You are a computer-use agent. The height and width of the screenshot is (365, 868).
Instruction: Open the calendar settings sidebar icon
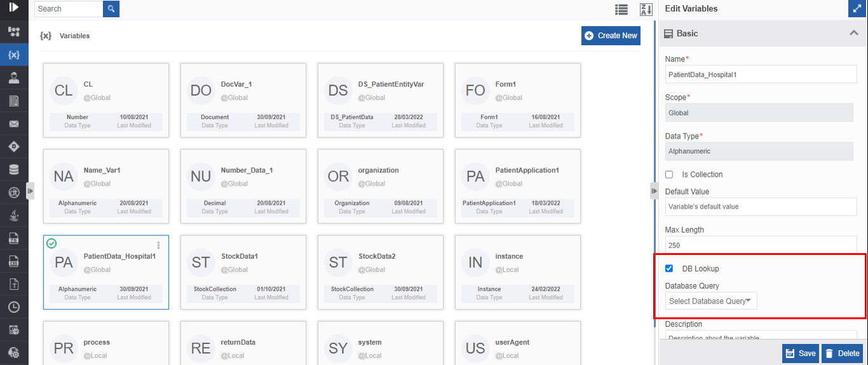[x=14, y=330]
